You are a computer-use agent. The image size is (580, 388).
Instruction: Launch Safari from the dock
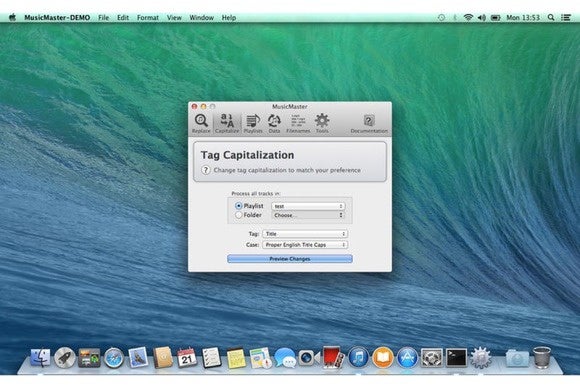[x=114, y=358]
